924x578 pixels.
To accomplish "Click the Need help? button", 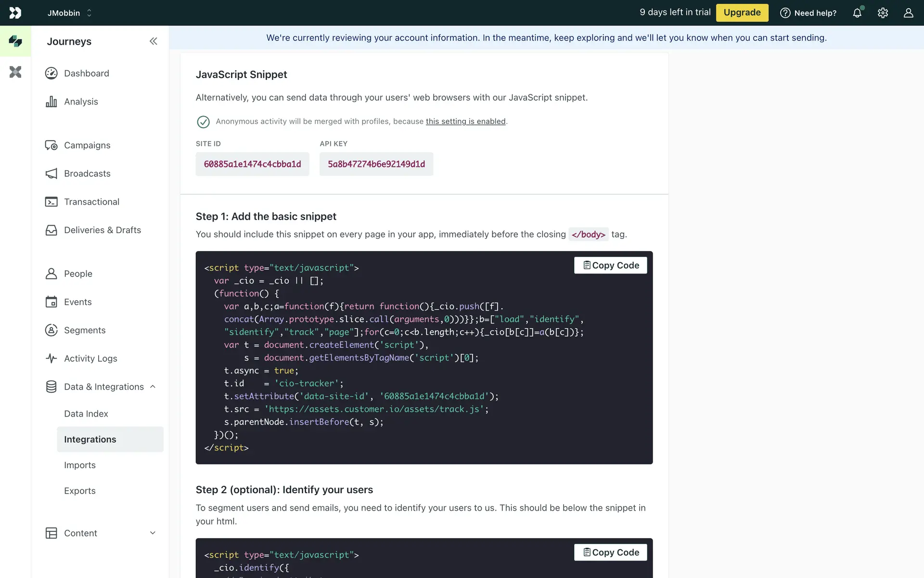I will click(808, 13).
